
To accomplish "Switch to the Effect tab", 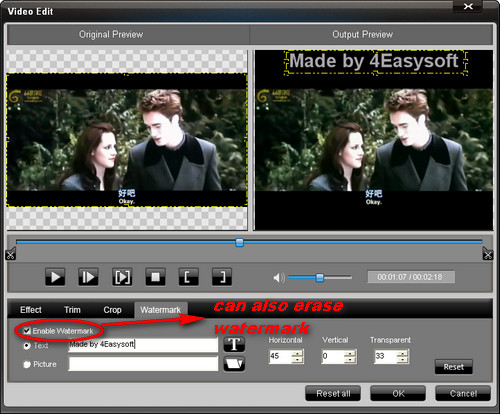I will pos(31,310).
